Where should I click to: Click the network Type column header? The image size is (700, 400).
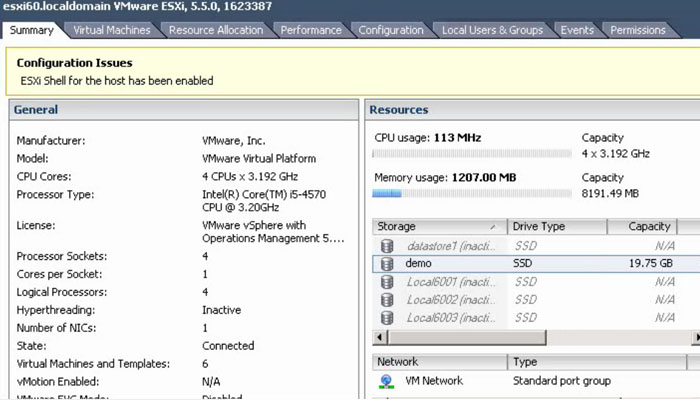[x=597, y=362]
